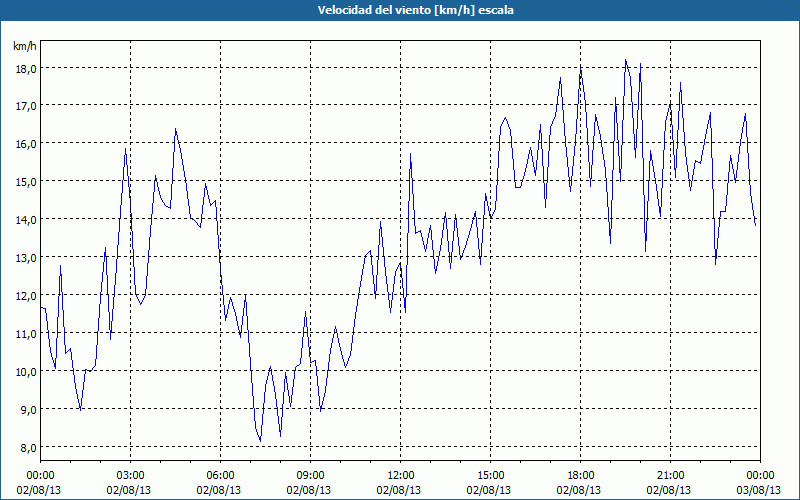Viewport: 800px width, 500px height.
Task: Click the 17,0 y-axis value
Action: click(x=26, y=106)
